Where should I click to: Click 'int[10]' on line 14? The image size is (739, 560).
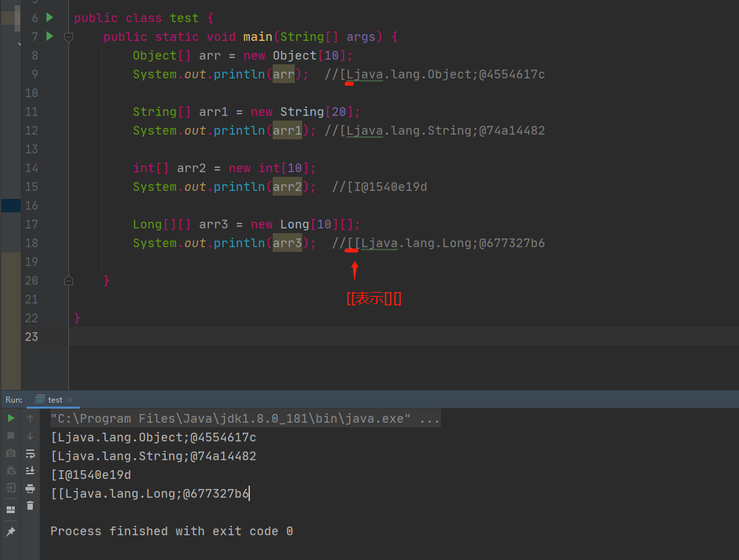(x=283, y=168)
